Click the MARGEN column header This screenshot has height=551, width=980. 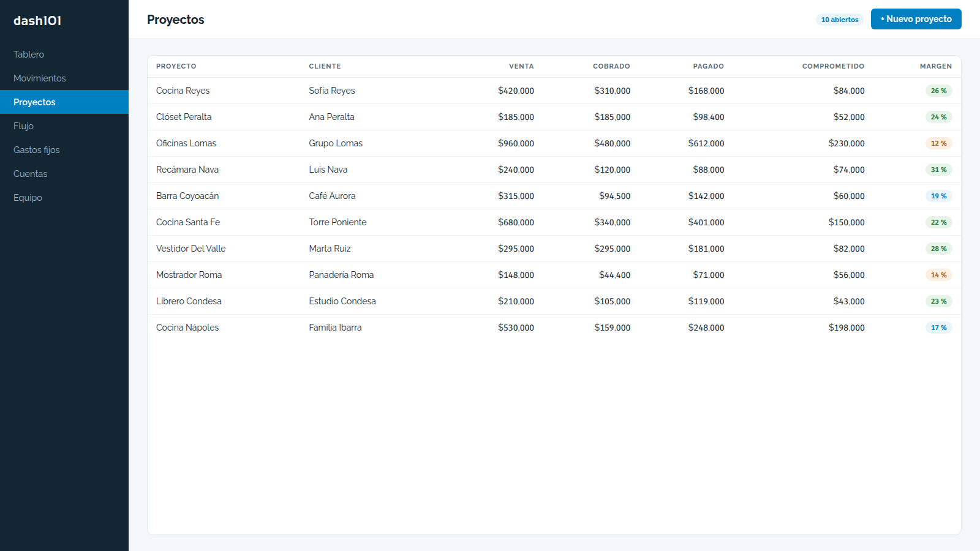pos(936,66)
